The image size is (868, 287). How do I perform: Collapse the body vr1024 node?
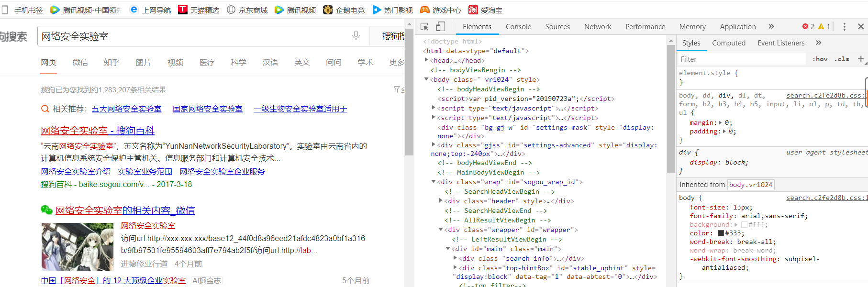pos(426,79)
